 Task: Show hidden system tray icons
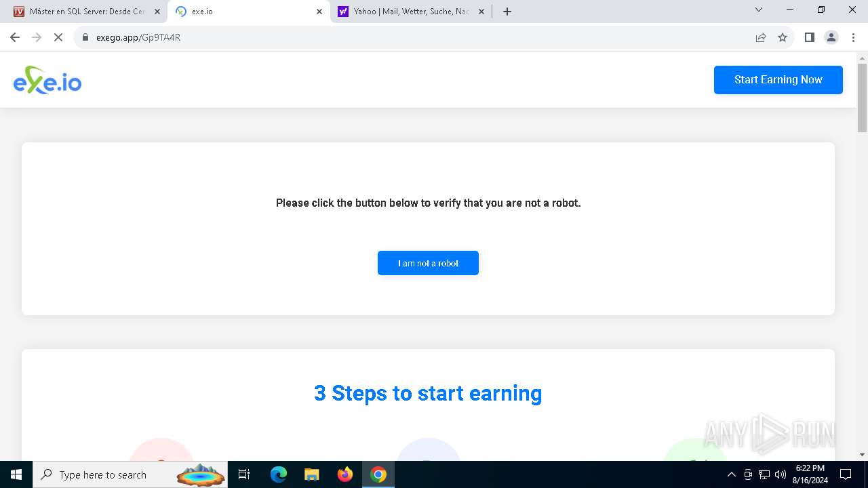pyautogui.click(x=731, y=474)
